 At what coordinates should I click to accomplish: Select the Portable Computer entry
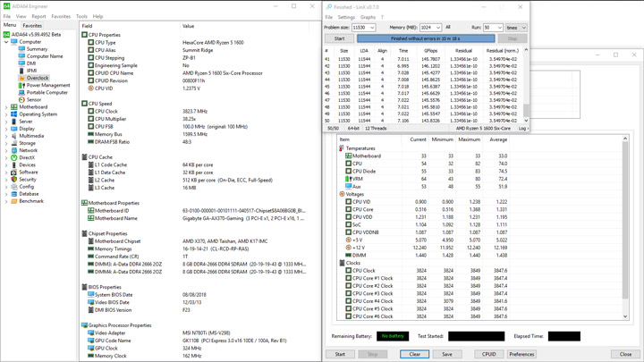coord(47,92)
